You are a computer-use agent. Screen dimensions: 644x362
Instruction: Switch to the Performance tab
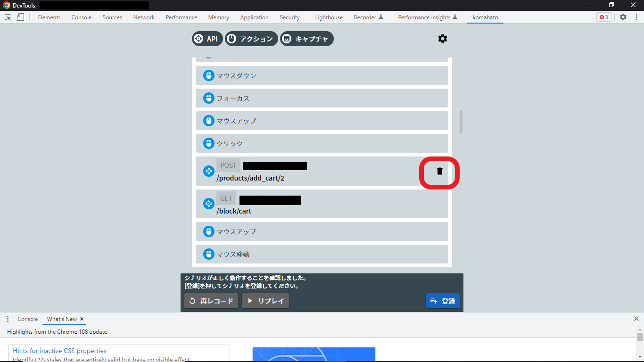click(x=182, y=17)
